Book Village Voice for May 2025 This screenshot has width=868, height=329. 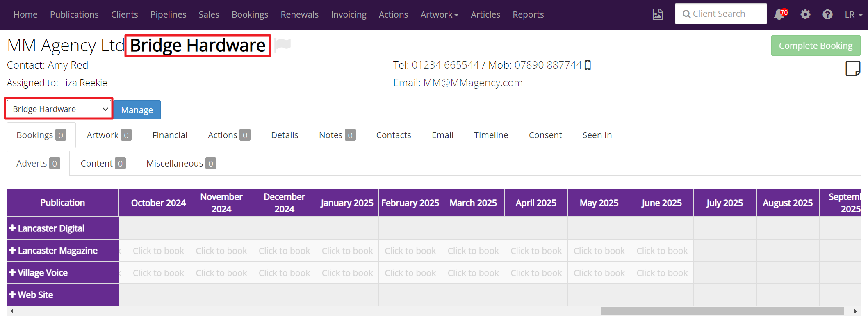[599, 273]
